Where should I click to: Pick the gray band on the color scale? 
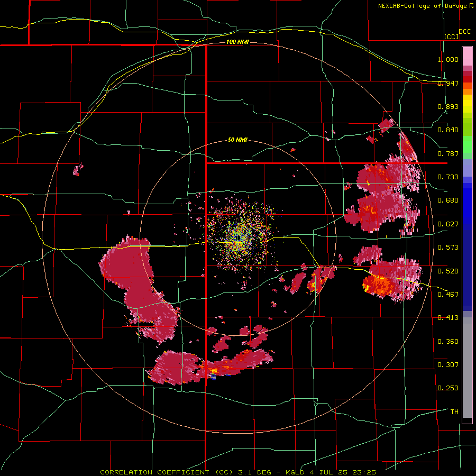467,368
